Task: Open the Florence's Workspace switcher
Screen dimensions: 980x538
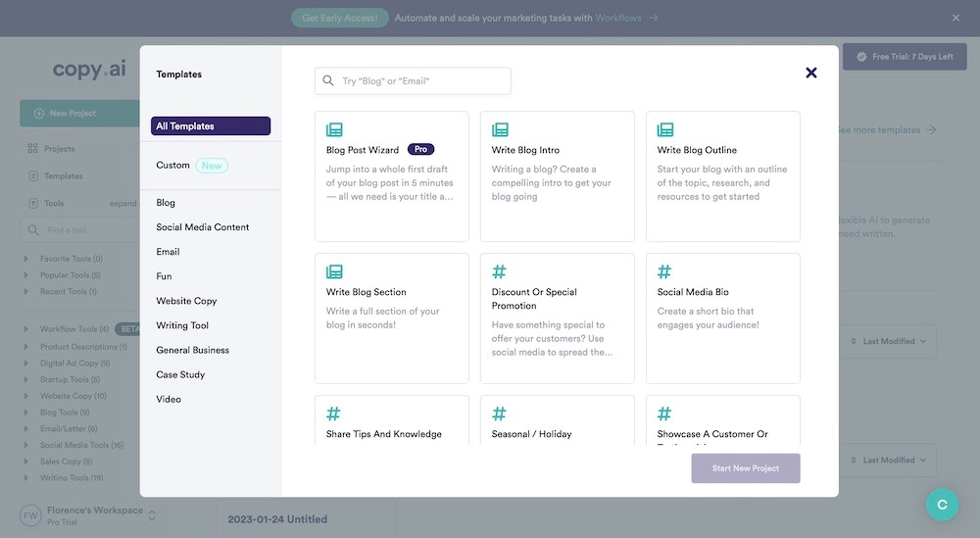Action: tap(86, 514)
